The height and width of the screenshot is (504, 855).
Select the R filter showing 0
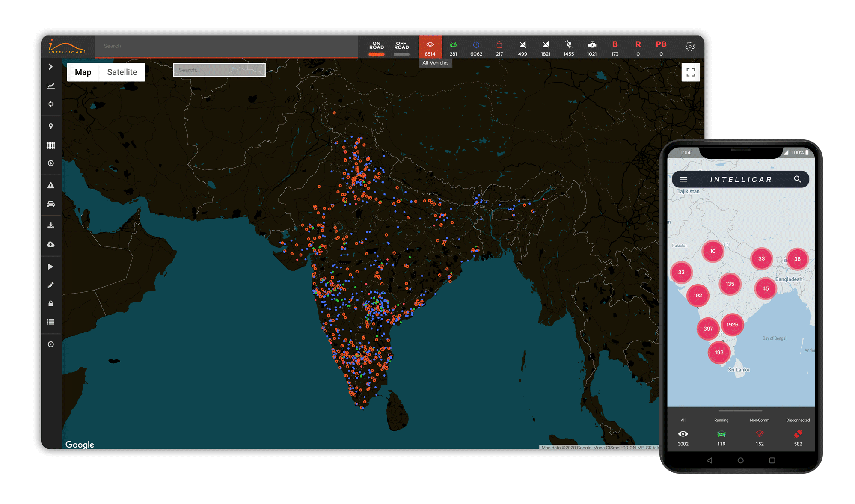(638, 48)
